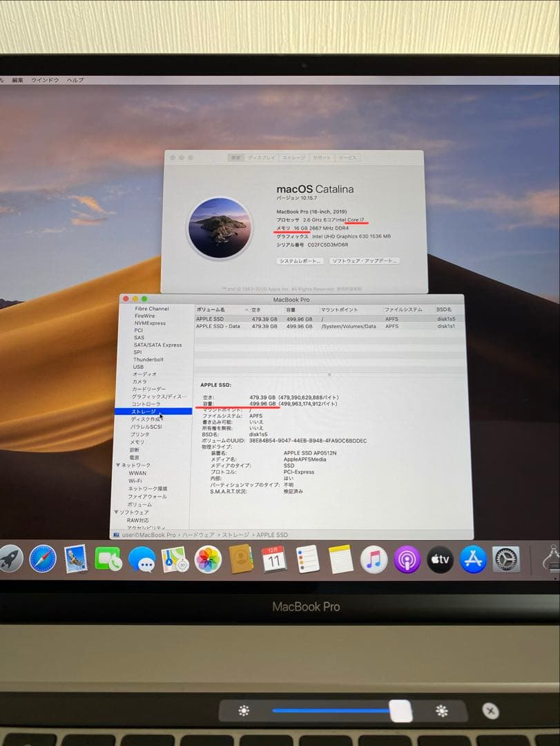Screen dimensions: 560x746
Task: Select Wi-Fi under the network section
Action: (137, 481)
